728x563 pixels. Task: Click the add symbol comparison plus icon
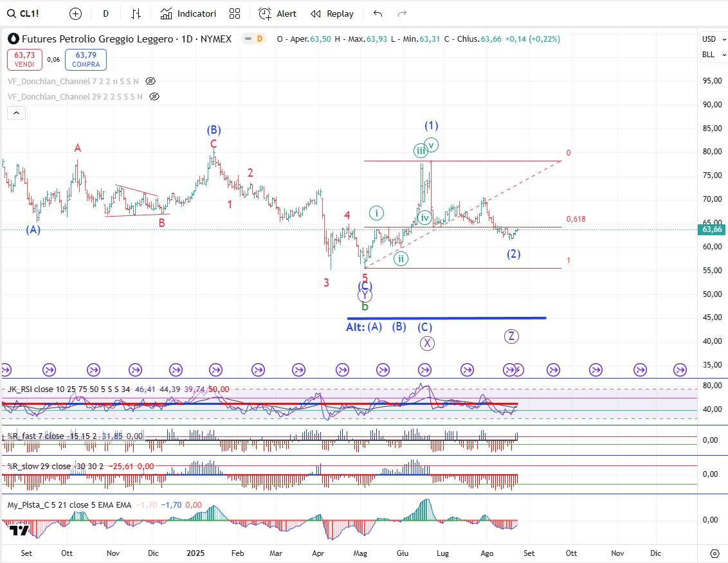75,13
